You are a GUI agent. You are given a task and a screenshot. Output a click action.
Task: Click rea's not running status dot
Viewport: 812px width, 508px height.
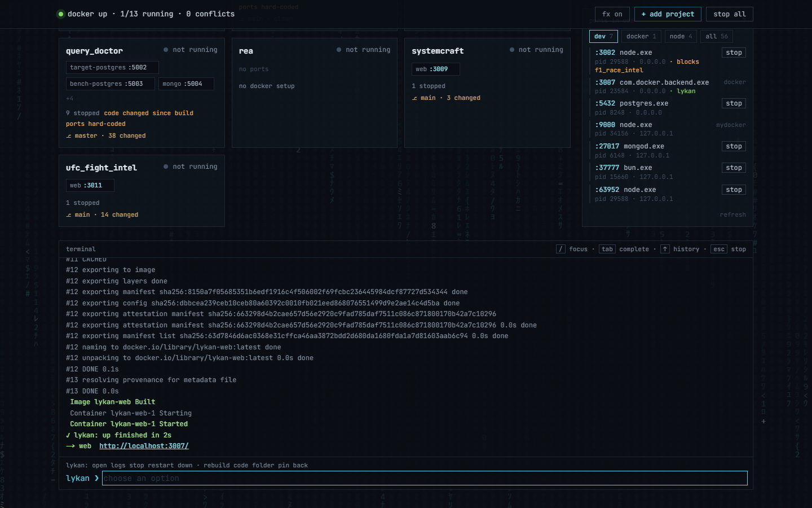pos(339,50)
